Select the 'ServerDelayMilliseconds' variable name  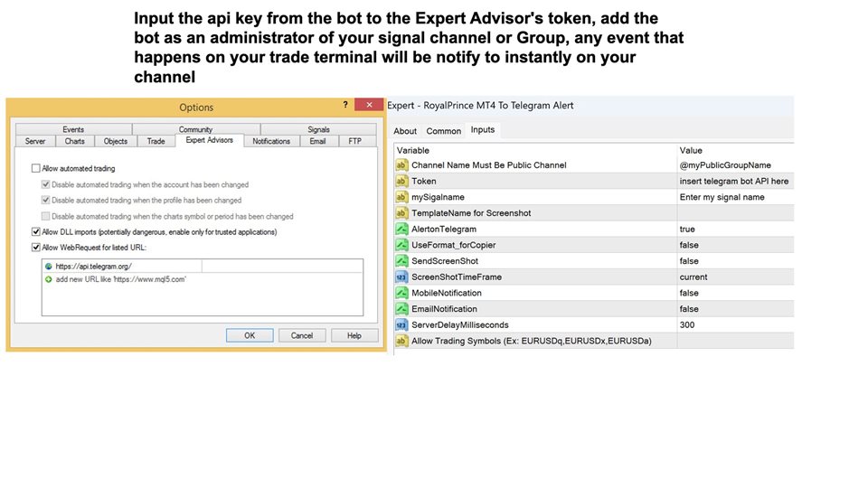tap(460, 325)
